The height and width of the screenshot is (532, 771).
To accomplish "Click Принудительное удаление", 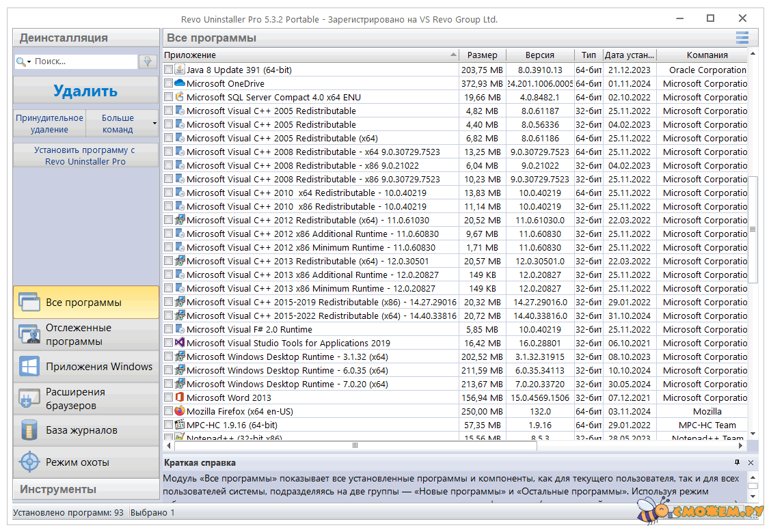I will coord(50,124).
